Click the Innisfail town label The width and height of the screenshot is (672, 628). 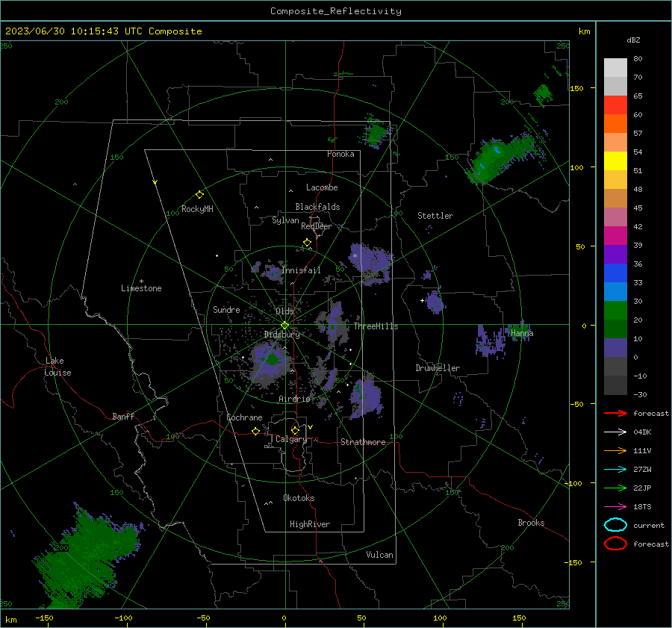302,270
